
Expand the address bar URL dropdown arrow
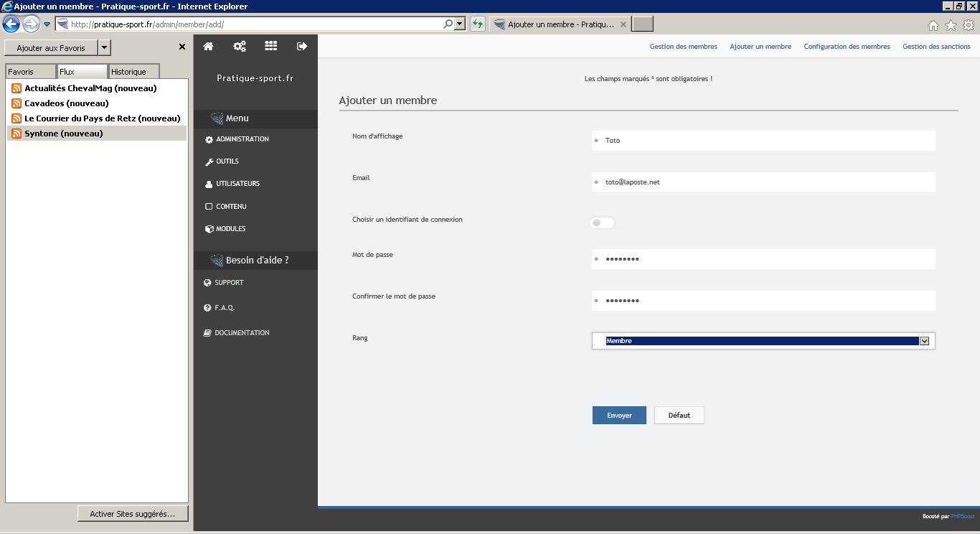pos(460,24)
